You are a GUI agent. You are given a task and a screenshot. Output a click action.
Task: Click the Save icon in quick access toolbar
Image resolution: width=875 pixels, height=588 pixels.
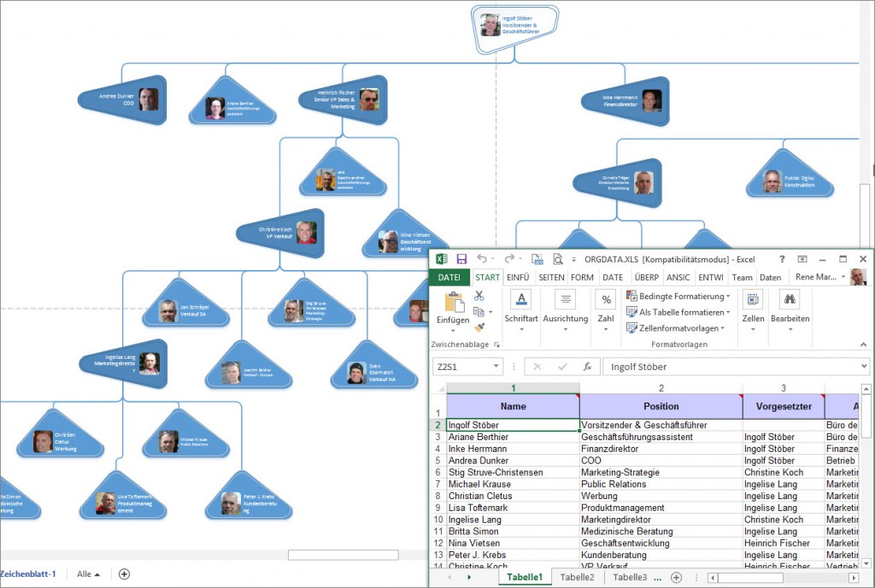(x=461, y=258)
